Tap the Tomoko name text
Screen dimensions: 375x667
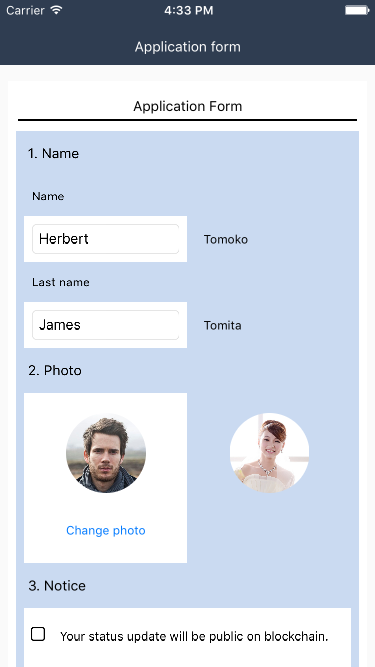click(x=226, y=239)
